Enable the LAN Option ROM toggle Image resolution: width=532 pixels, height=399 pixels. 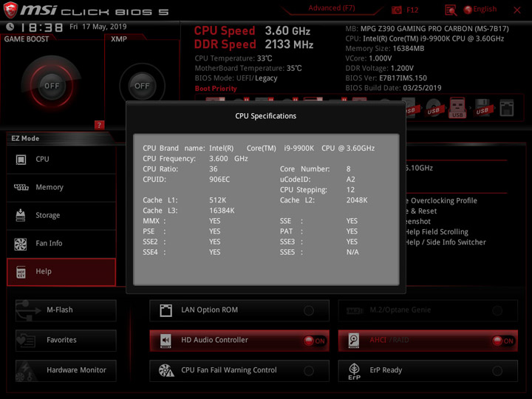[x=309, y=310]
